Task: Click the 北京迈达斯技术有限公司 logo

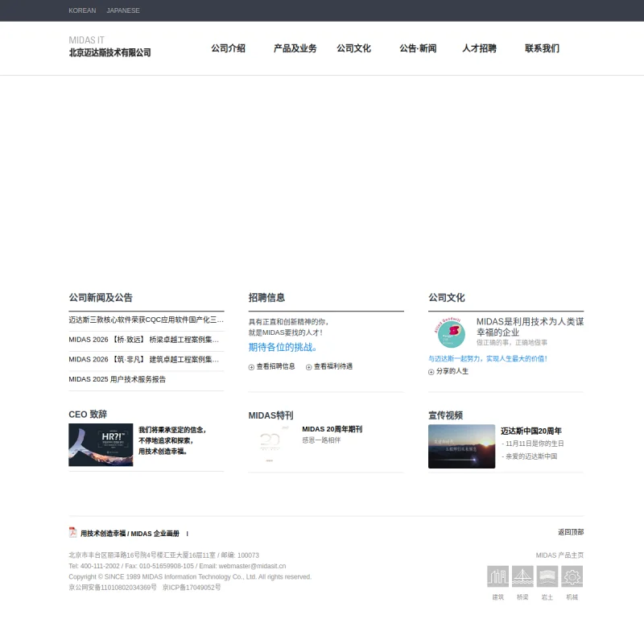Action: coord(109,47)
